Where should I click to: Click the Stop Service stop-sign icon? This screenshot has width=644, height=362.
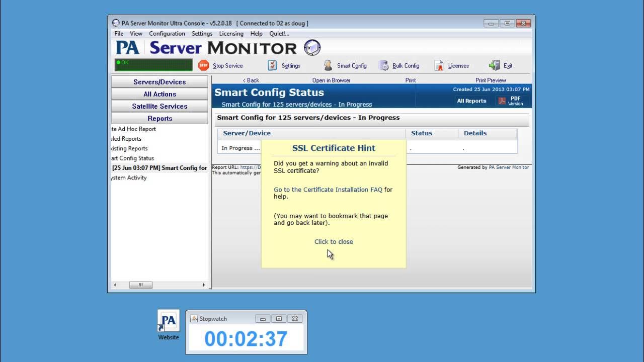[203, 65]
